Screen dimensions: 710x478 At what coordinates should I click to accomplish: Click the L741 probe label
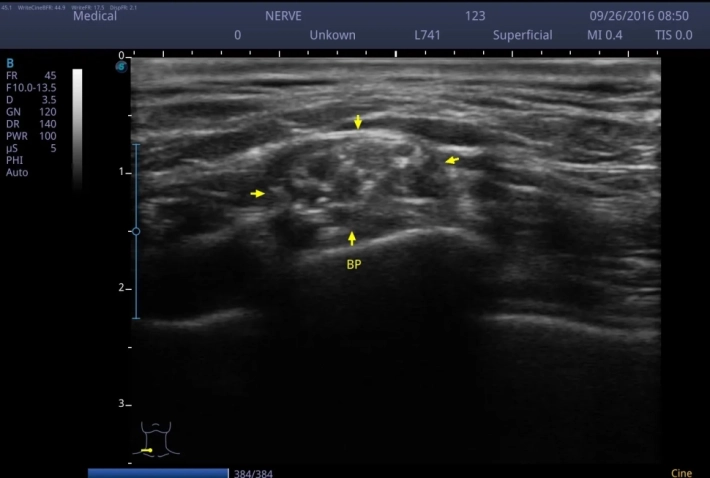(x=428, y=35)
